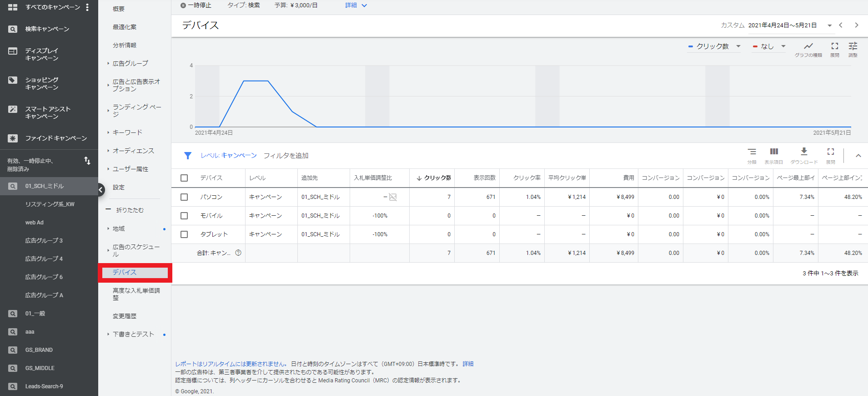Open the キーワード menu item

click(127, 132)
